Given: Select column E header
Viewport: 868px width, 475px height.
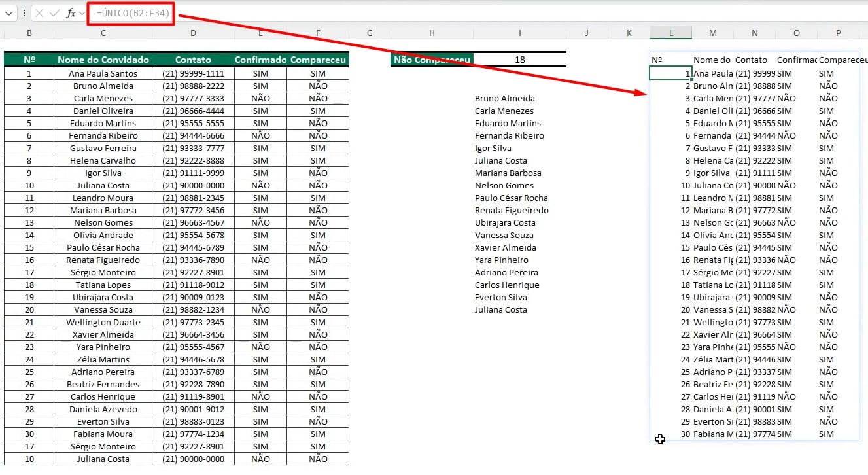Looking at the screenshot, I should click(x=260, y=33).
